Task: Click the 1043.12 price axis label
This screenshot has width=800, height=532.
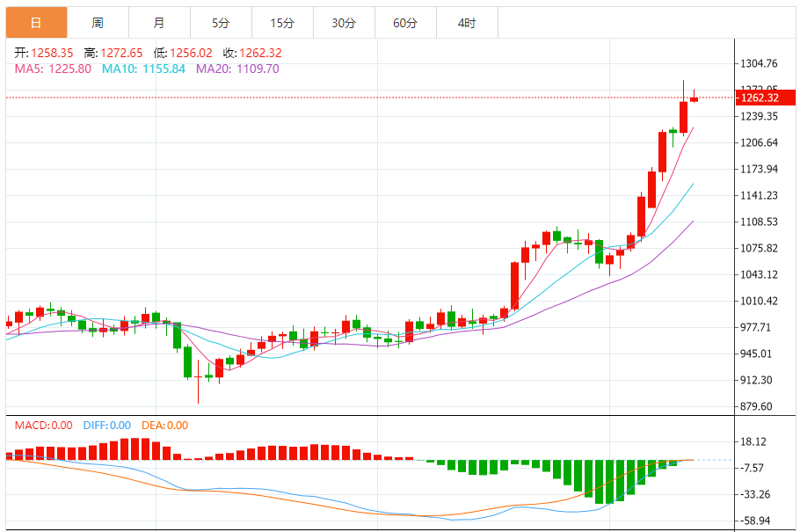Action: [759, 274]
